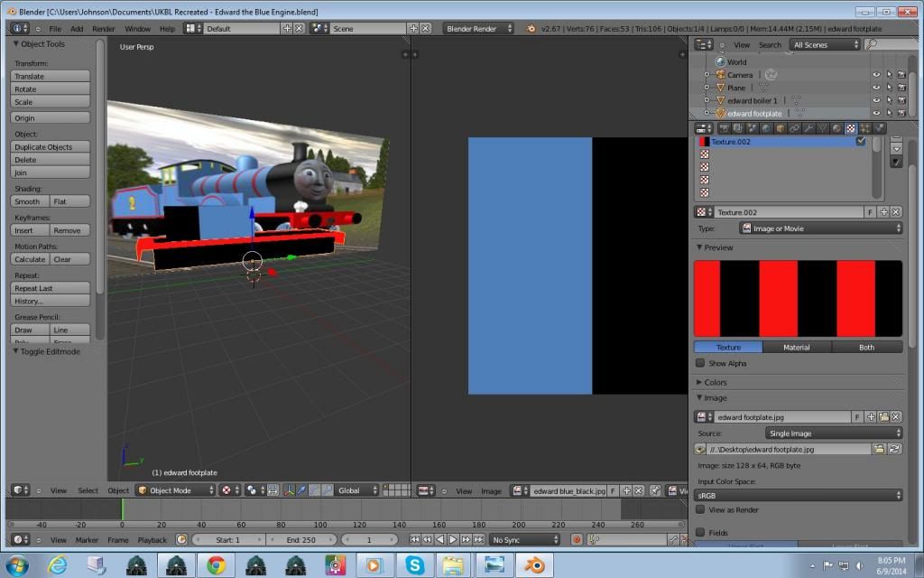Open the Scene properties tab icon
Screen dimensions: 924x578
752,128
